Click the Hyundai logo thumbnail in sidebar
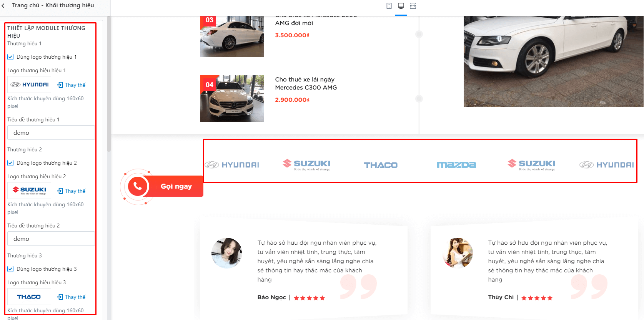The height and width of the screenshot is (320, 644). [29, 85]
